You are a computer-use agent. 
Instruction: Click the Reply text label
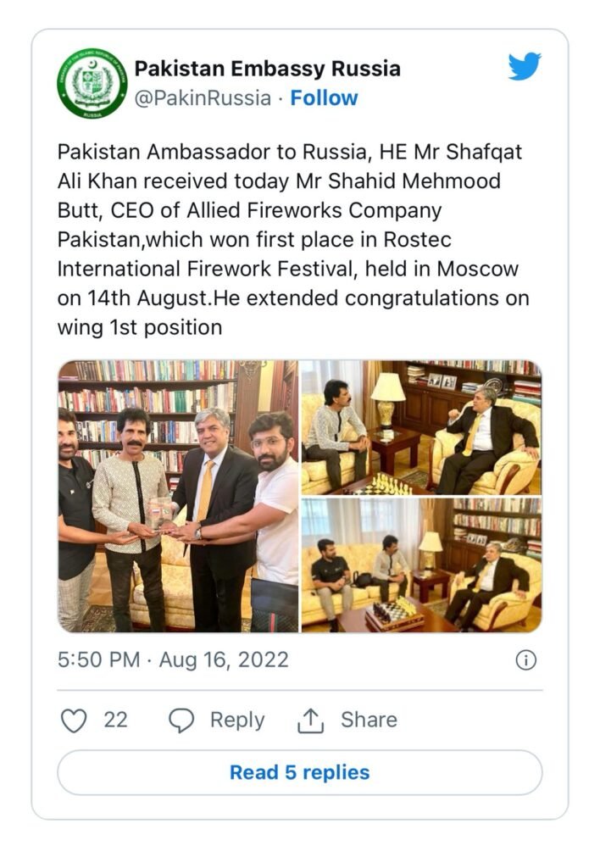point(237,720)
